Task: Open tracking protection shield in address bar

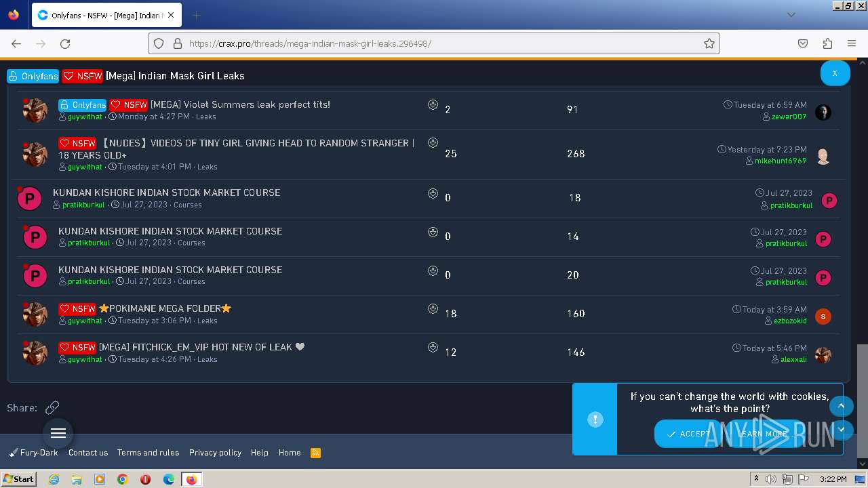Action: click(159, 43)
